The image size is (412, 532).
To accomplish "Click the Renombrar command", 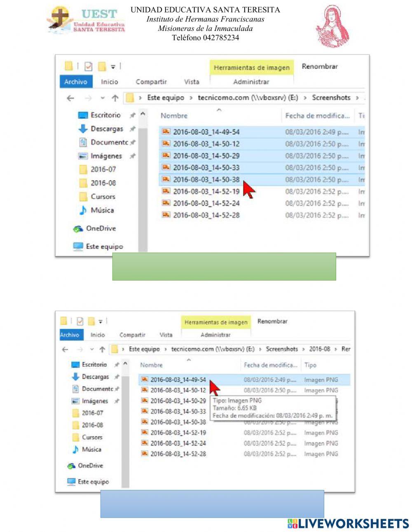I will pyautogui.click(x=320, y=66).
